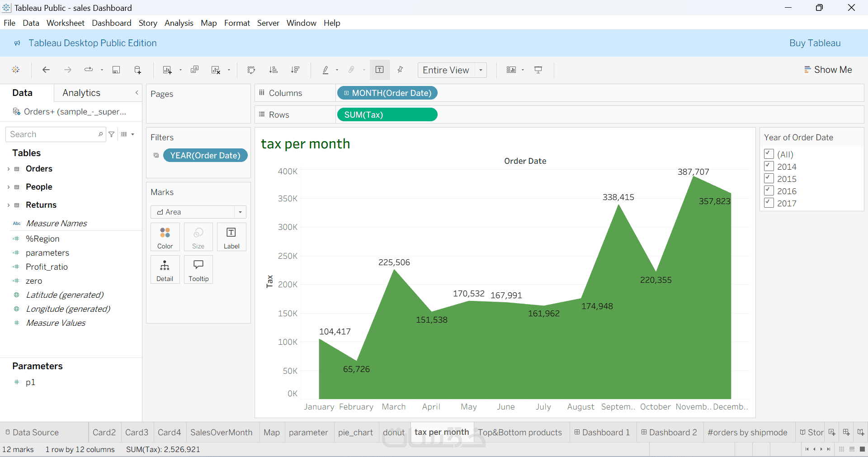Expand the People table
Viewport: 868px width, 457px height.
coord(9,187)
